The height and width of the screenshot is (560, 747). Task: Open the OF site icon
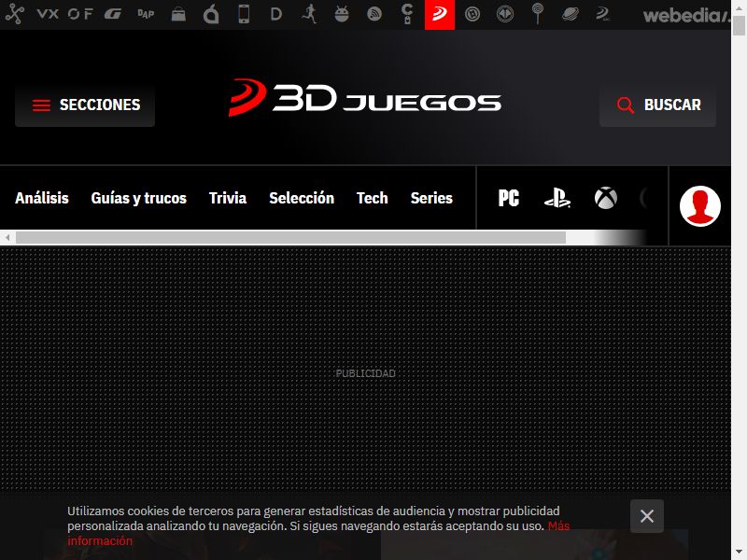click(80, 14)
